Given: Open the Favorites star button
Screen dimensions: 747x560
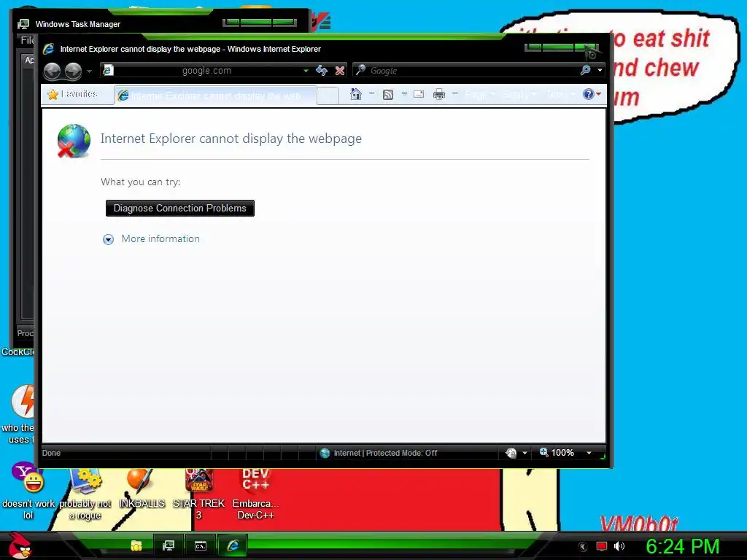Looking at the screenshot, I should [72, 94].
